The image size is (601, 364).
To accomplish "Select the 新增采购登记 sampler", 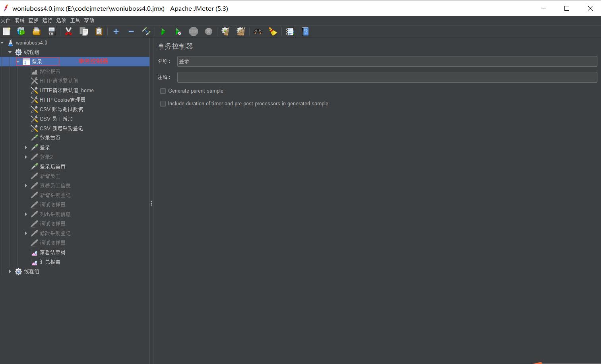I will pyautogui.click(x=55, y=195).
